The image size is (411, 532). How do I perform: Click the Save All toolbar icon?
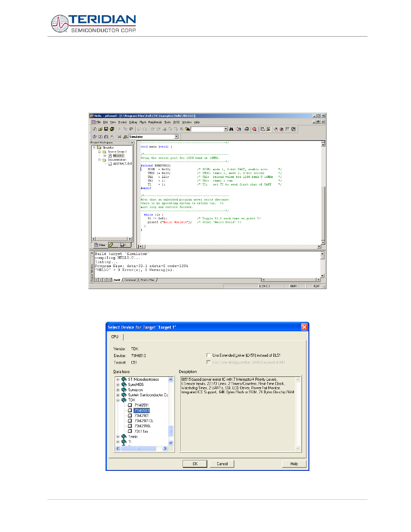click(112, 129)
